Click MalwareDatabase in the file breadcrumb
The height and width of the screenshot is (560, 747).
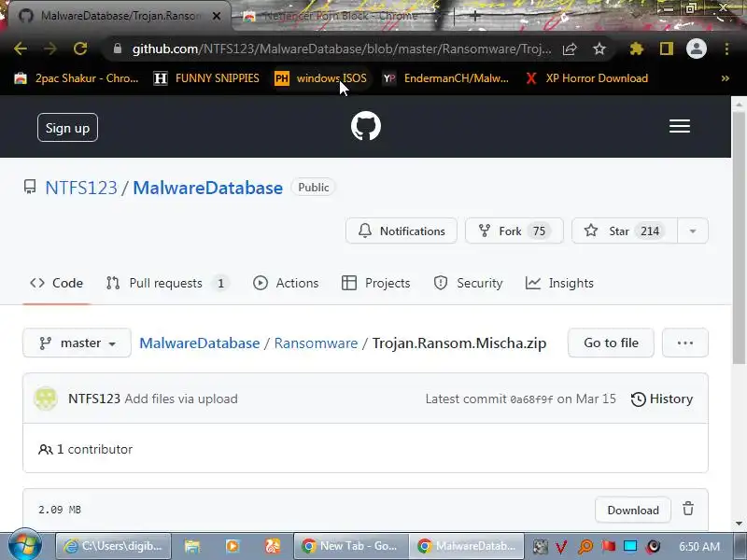click(200, 343)
